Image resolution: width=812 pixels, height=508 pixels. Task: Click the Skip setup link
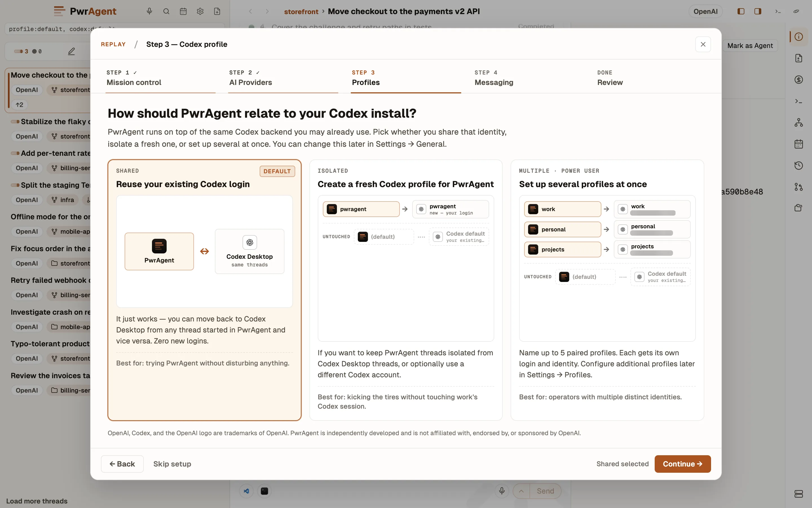[172, 464]
